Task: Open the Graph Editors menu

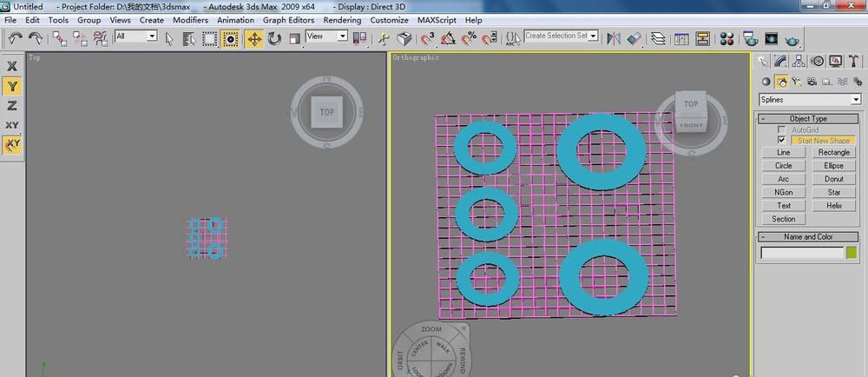Action: click(x=288, y=20)
